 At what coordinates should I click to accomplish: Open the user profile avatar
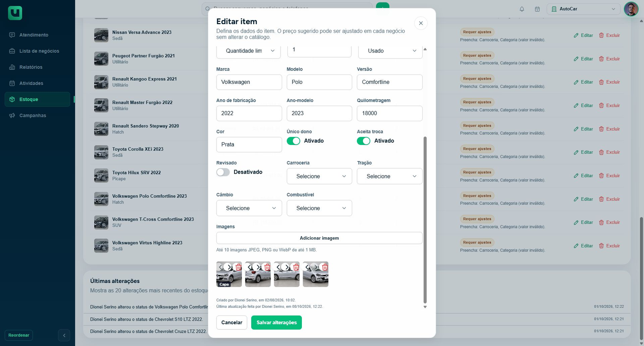click(631, 9)
